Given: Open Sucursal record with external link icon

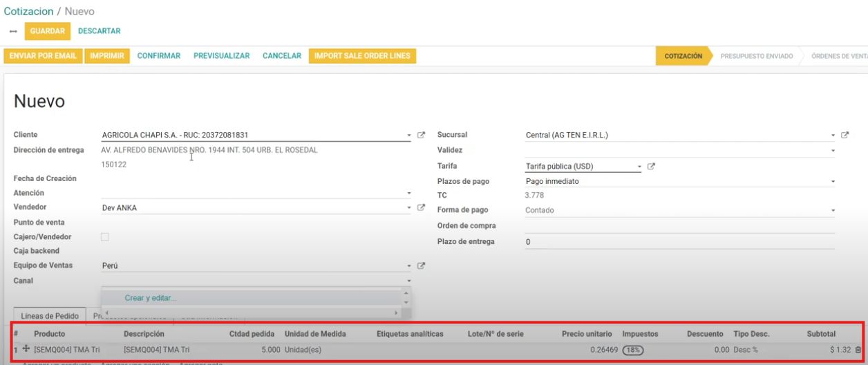Looking at the screenshot, I should pos(845,135).
